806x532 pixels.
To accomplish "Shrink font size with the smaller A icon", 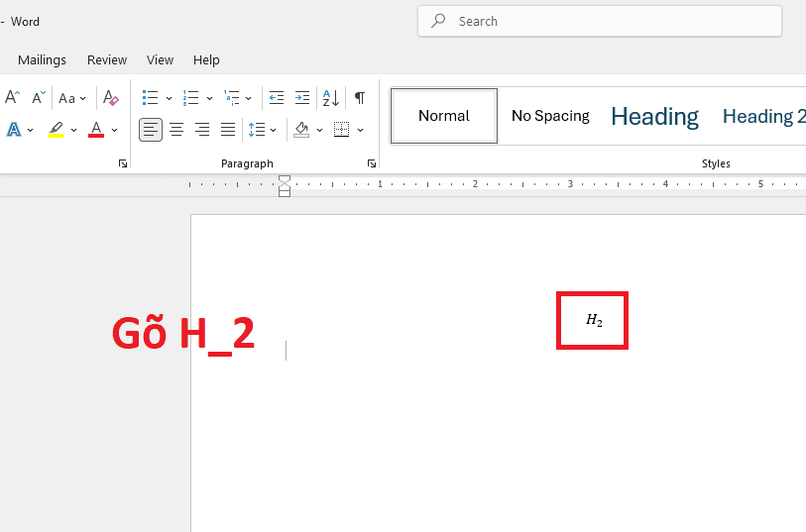I will click(39, 97).
